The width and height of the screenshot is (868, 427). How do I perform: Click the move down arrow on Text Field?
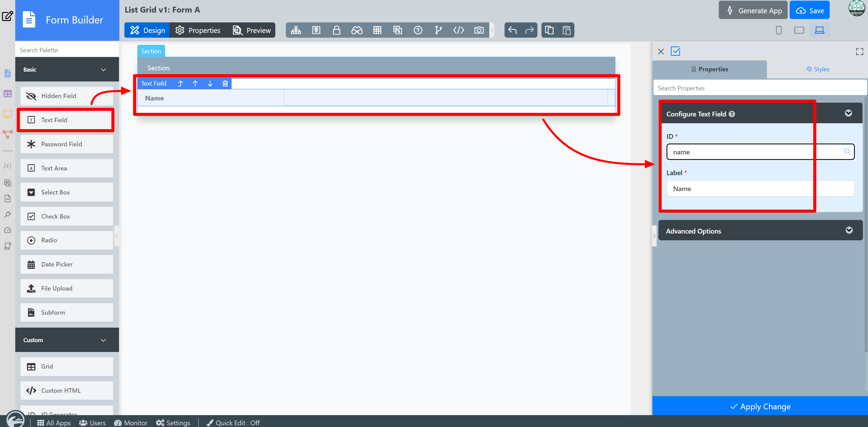210,83
